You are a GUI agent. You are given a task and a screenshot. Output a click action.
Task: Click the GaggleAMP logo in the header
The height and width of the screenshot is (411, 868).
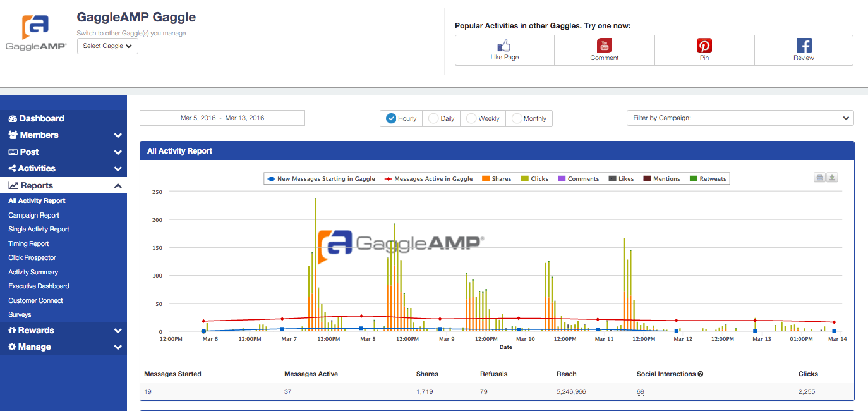pyautogui.click(x=36, y=33)
